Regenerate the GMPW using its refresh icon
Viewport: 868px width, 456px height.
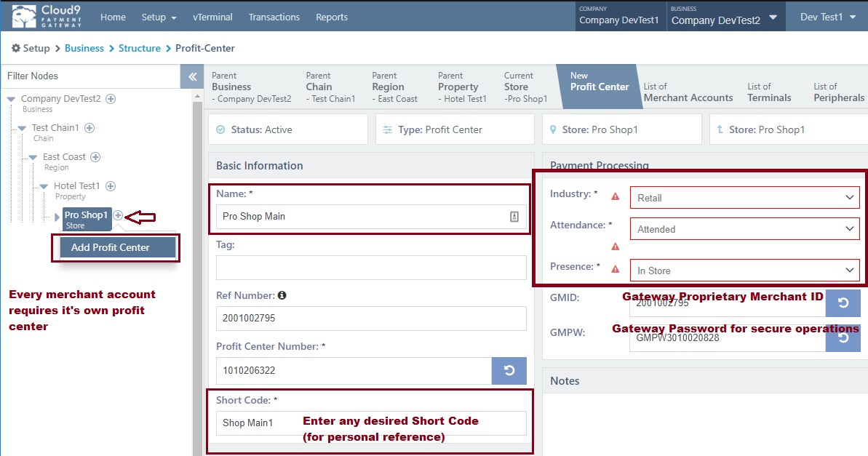pyautogui.click(x=843, y=337)
